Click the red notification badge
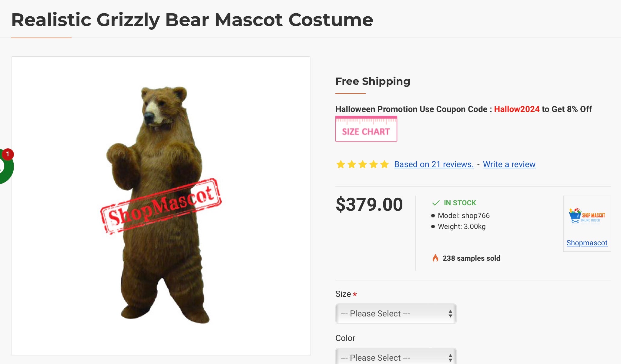The width and height of the screenshot is (621, 364). click(x=8, y=154)
